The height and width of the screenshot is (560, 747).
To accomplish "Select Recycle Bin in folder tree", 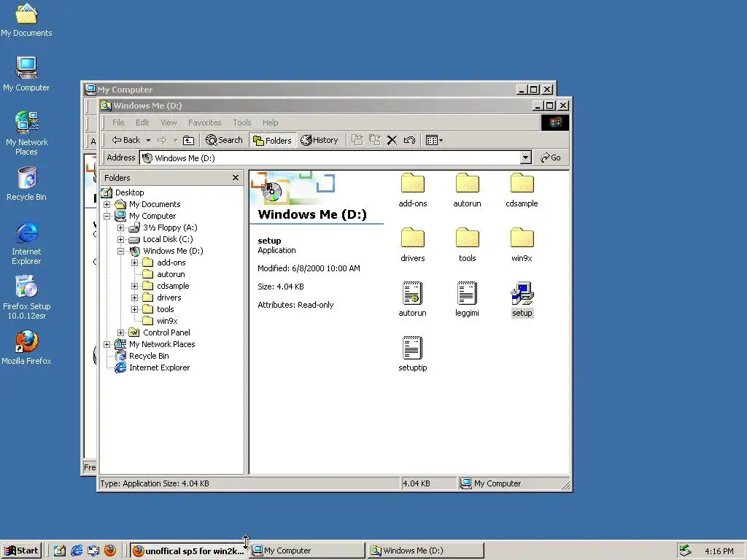I will 149,356.
